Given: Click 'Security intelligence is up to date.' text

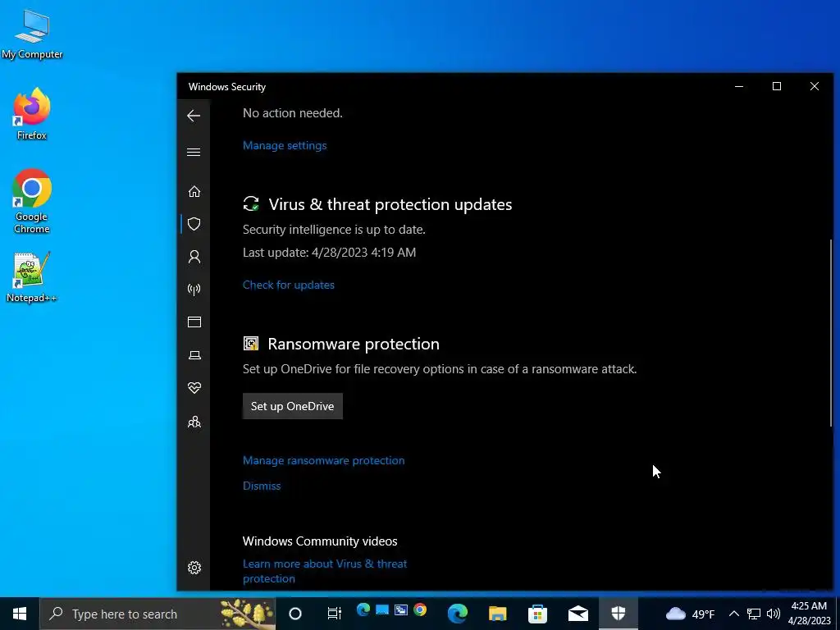Looking at the screenshot, I should 334,230.
